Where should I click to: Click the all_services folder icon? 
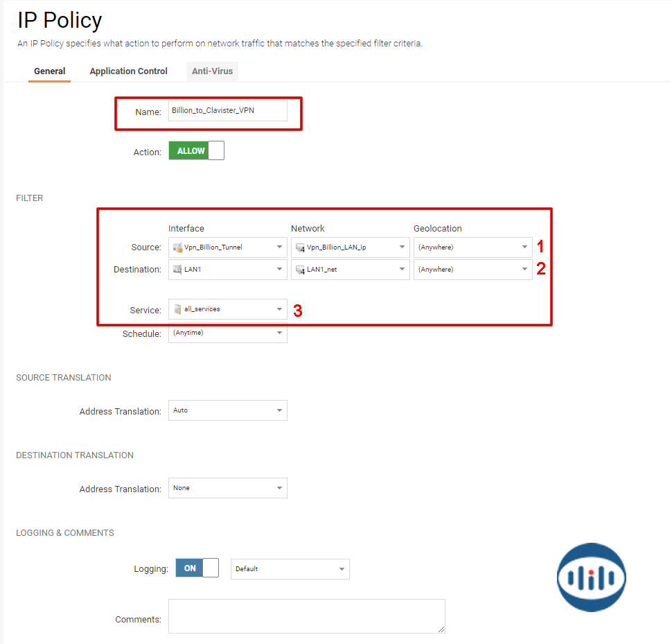coord(177,309)
